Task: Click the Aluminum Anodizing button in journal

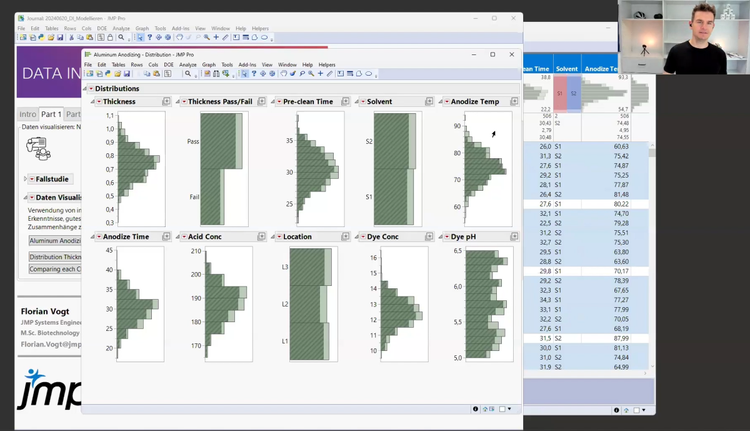Action: click(x=55, y=241)
